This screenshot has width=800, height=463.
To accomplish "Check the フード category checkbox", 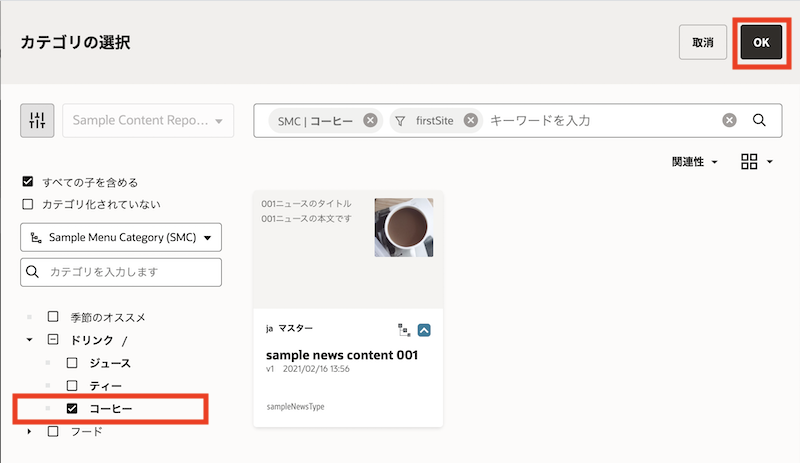I will click(53, 431).
